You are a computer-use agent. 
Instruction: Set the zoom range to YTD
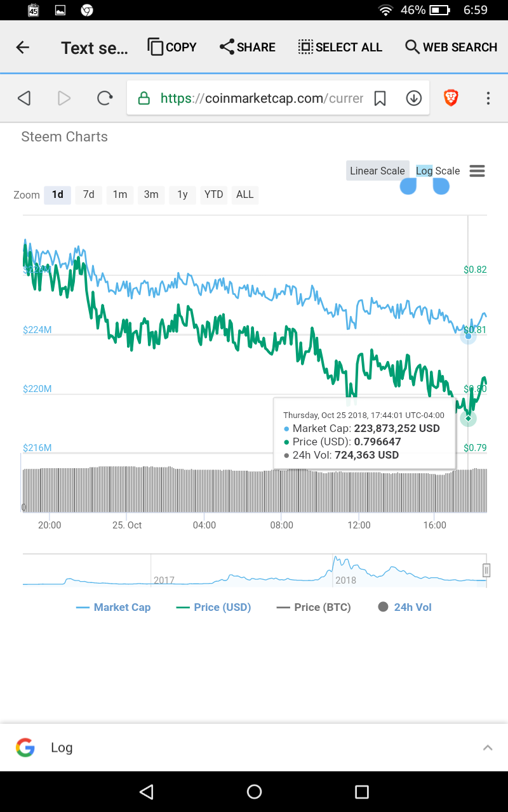pos(213,195)
